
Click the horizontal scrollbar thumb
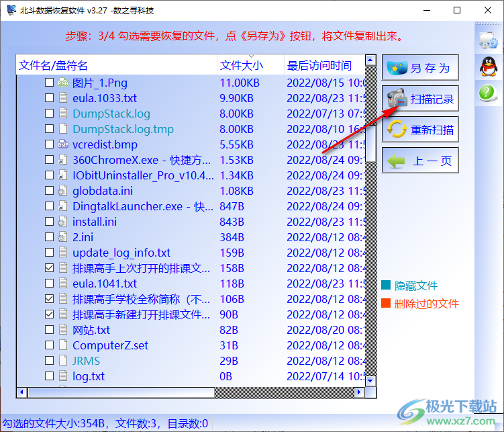(121, 392)
